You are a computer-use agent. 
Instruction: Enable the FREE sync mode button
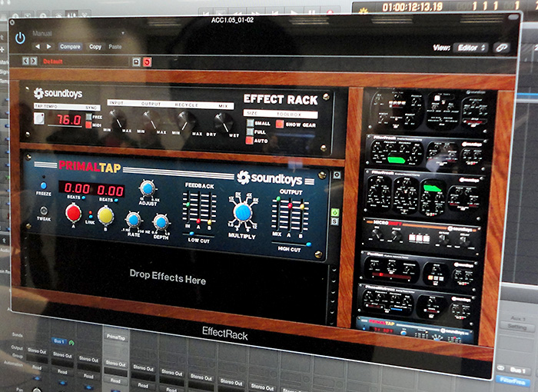(x=88, y=117)
